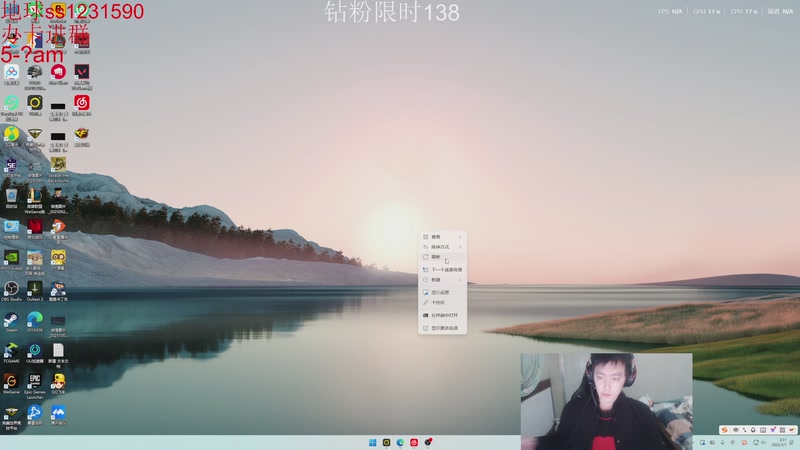This screenshot has height=450, width=800.
Task: Open the YY raccoon desktop shortcut
Action: click(58, 258)
